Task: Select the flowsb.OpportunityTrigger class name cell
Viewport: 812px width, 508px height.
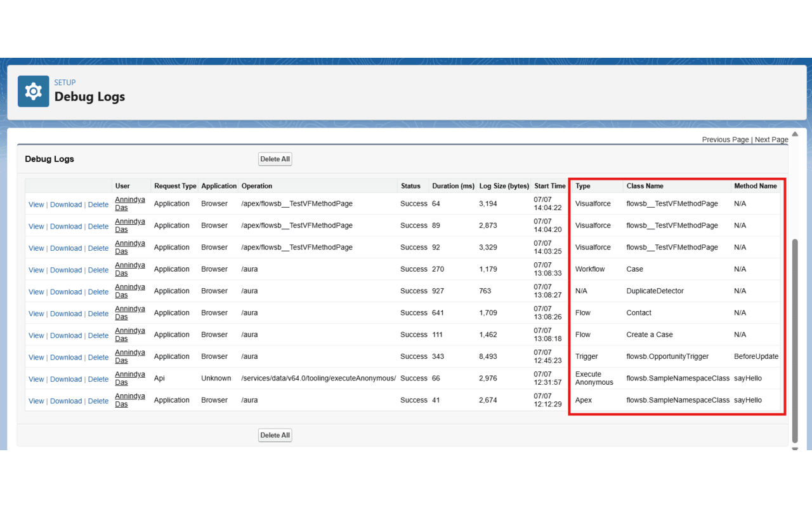Action: point(667,357)
